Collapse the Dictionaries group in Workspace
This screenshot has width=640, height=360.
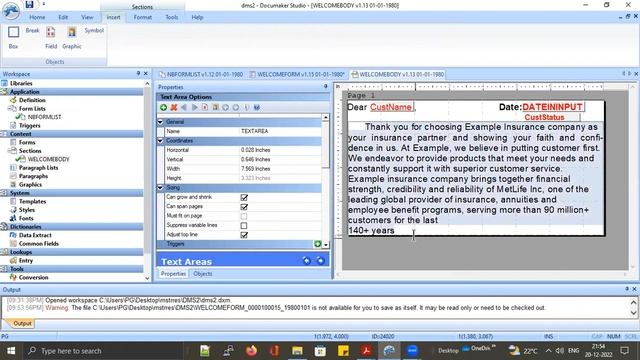5,227
